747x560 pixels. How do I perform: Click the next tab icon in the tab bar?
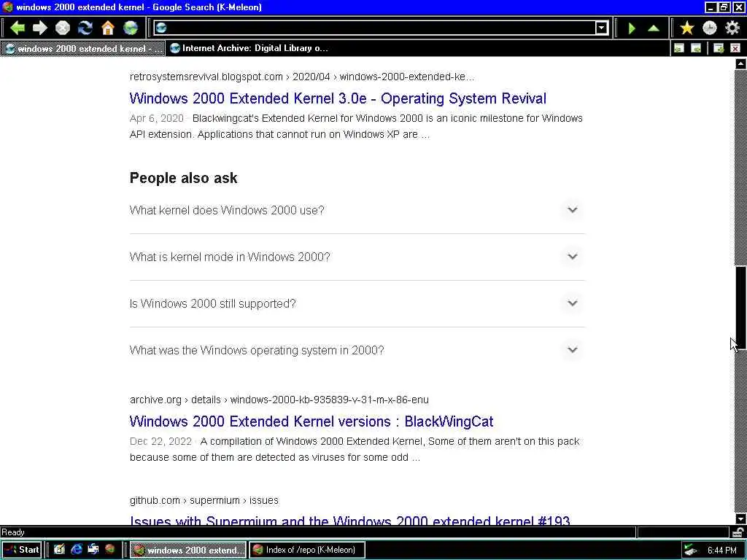tap(696, 48)
